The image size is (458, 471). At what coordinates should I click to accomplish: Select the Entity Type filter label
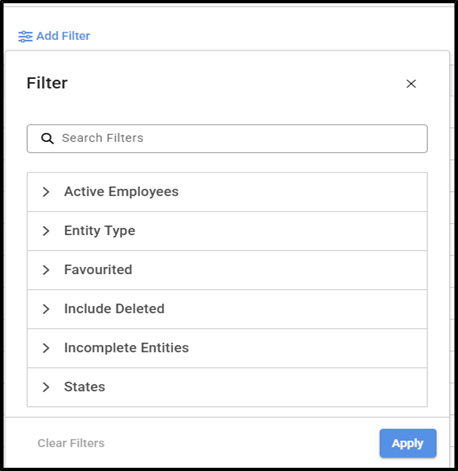pos(100,231)
